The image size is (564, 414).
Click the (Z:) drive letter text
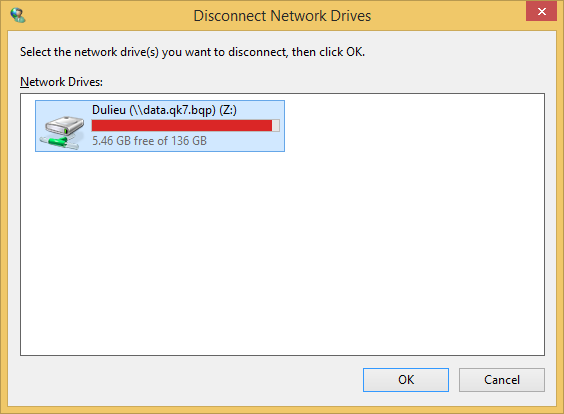point(228,110)
